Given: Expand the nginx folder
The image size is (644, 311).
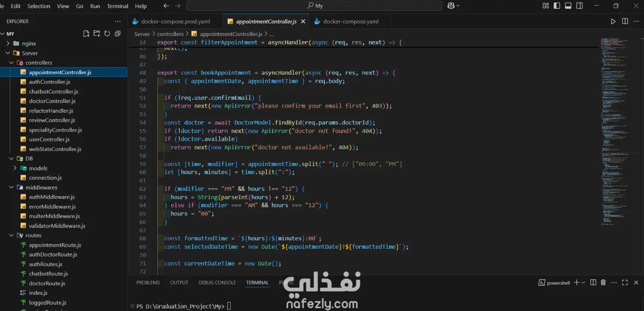Looking at the screenshot, I should 8,44.
